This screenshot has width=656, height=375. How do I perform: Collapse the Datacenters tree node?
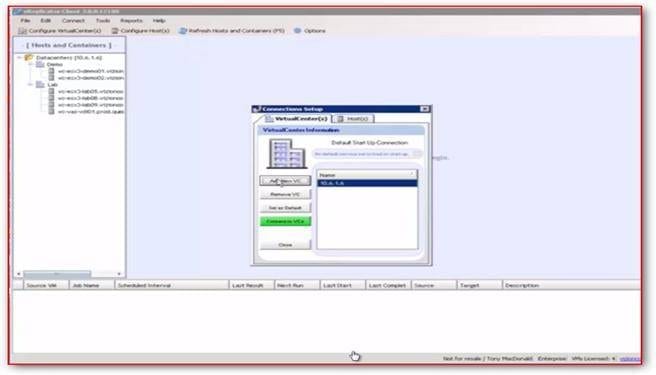(x=19, y=57)
